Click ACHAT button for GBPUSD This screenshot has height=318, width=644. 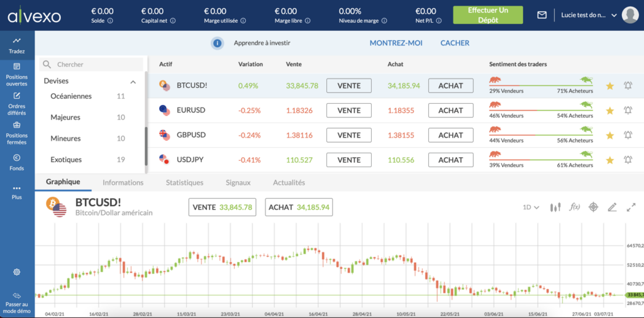tap(450, 135)
